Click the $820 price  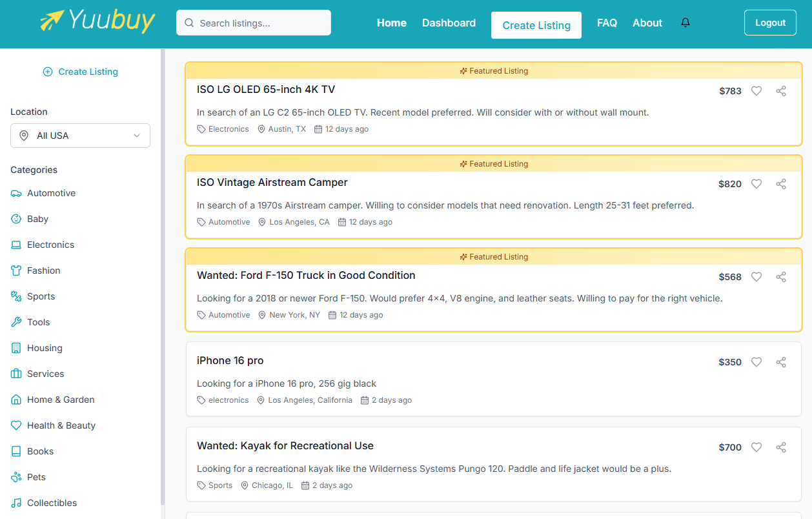(730, 184)
